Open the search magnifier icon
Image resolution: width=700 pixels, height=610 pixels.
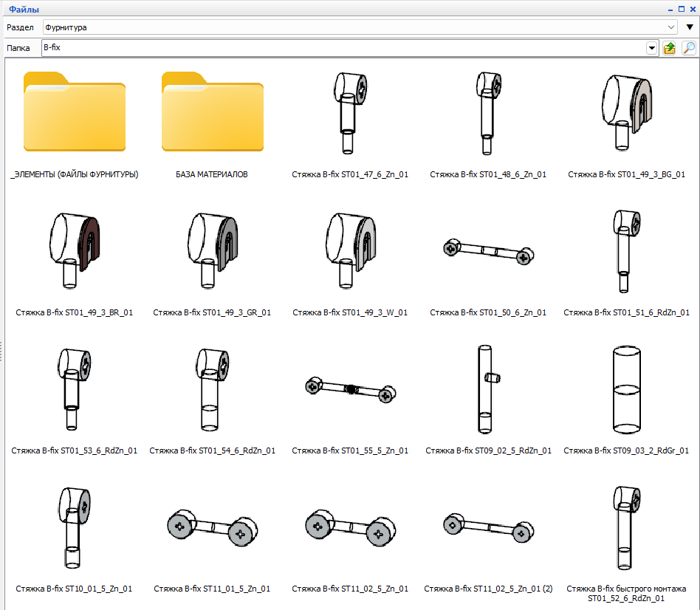689,48
